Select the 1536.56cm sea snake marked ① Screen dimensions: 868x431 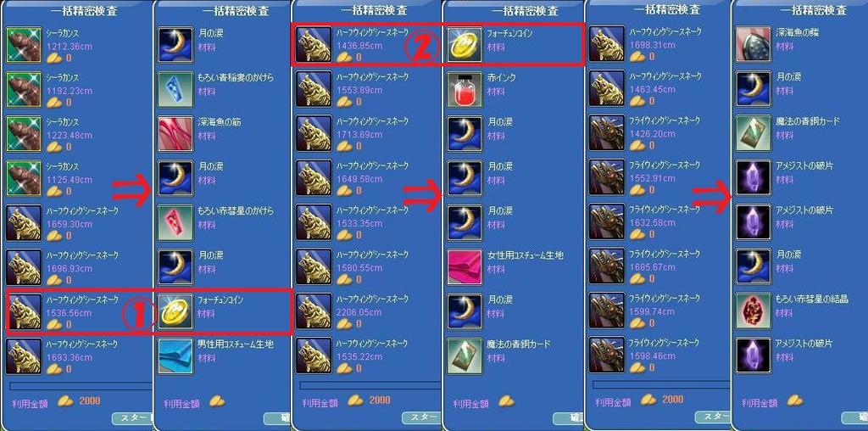(24, 311)
